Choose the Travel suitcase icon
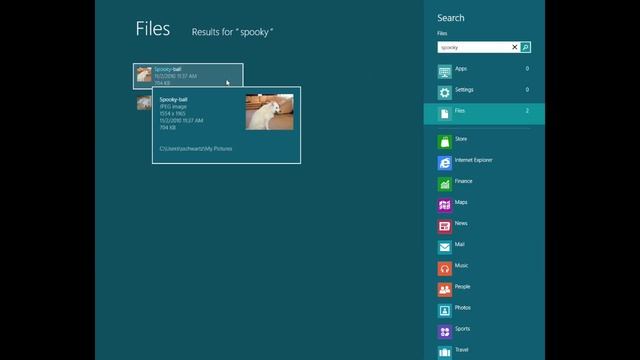This screenshot has height=360, width=640. (444, 352)
